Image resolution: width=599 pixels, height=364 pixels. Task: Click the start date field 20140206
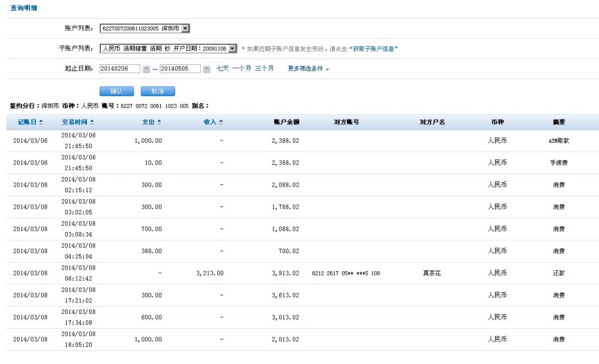[119, 69]
